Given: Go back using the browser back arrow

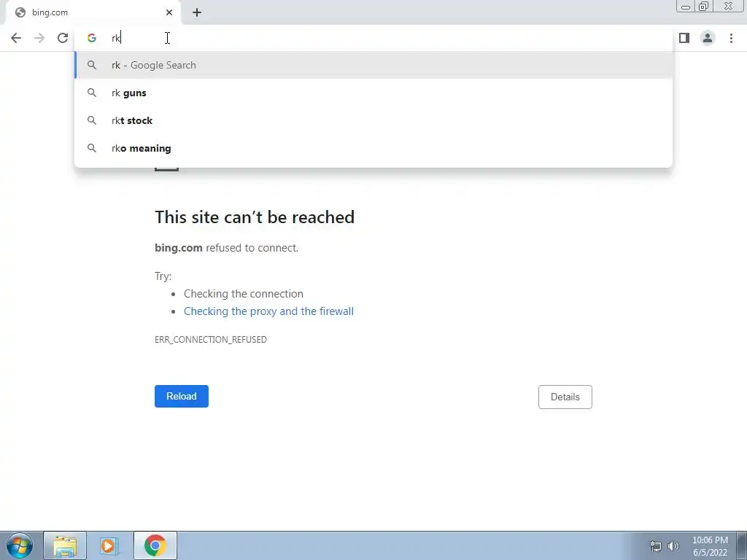Looking at the screenshot, I should pyautogui.click(x=16, y=38).
